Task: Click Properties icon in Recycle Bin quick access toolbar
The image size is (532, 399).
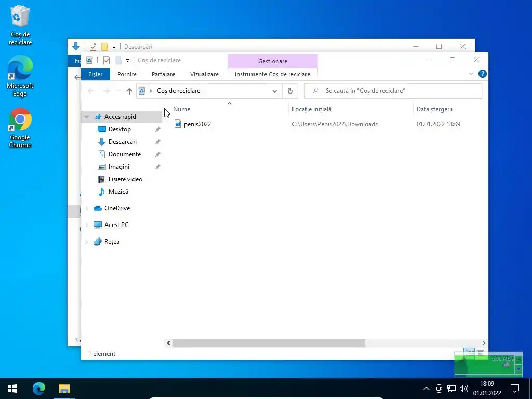Action: click(x=106, y=60)
